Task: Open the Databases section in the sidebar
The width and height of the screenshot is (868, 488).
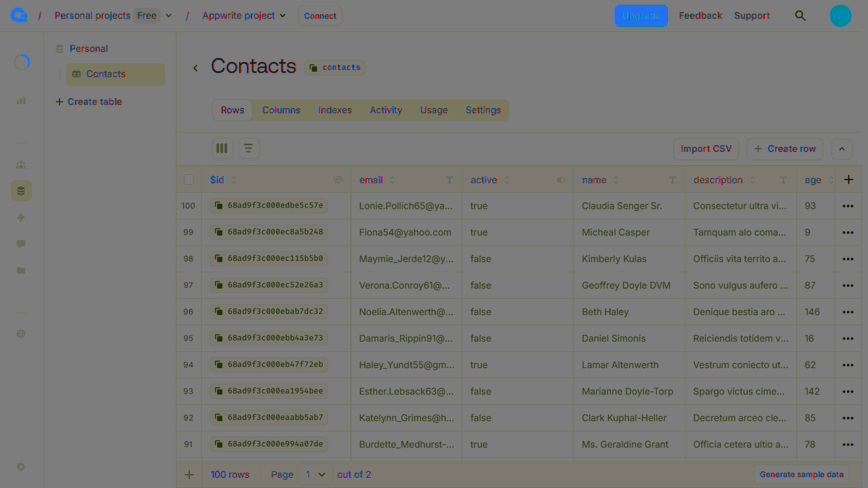Action: 21,190
